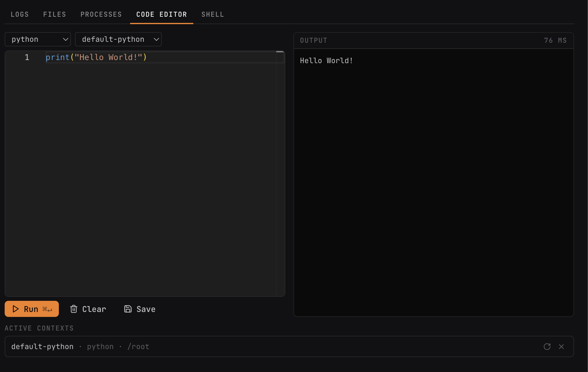Click the 'Hello World!' output text
This screenshot has height=372, width=588.
coord(327,61)
